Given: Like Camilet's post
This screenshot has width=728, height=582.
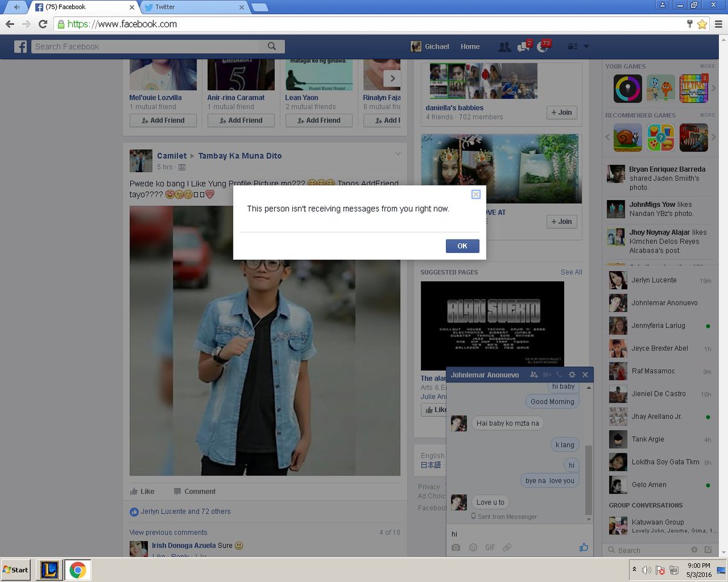Looking at the screenshot, I should pyautogui.click(x=142, y=492).
